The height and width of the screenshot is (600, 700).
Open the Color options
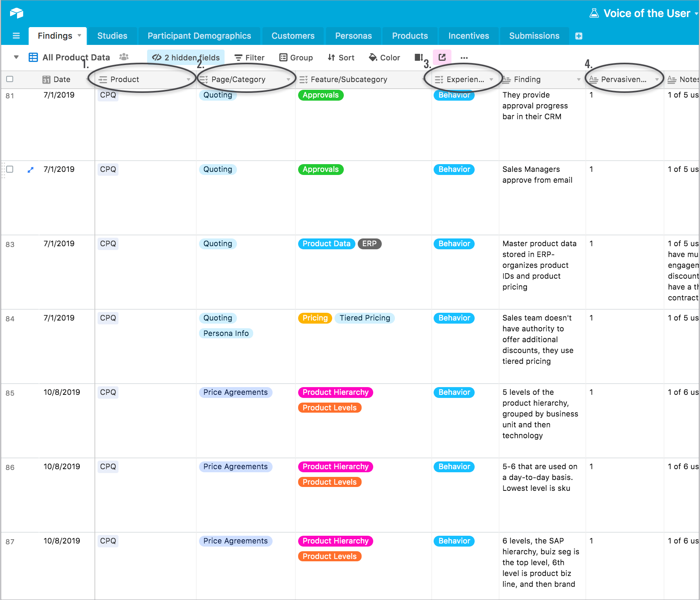click(384, 58)
